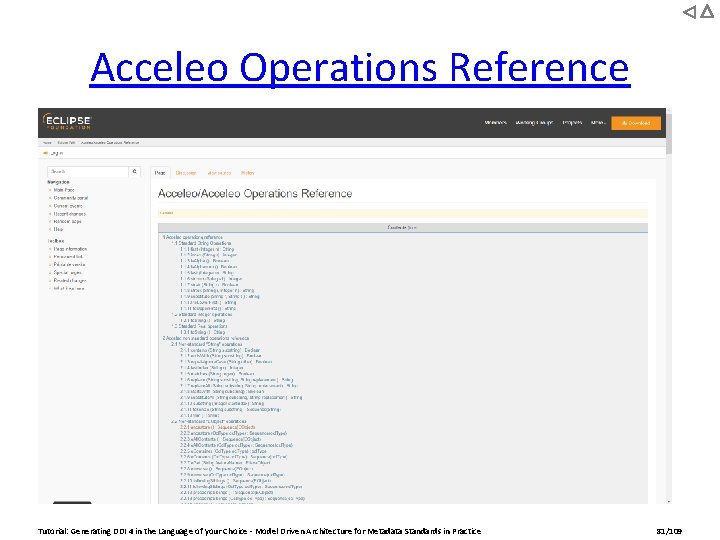Switch to the History tab
The width and height of the screenshot is (720, 540).
click(248, 173)
